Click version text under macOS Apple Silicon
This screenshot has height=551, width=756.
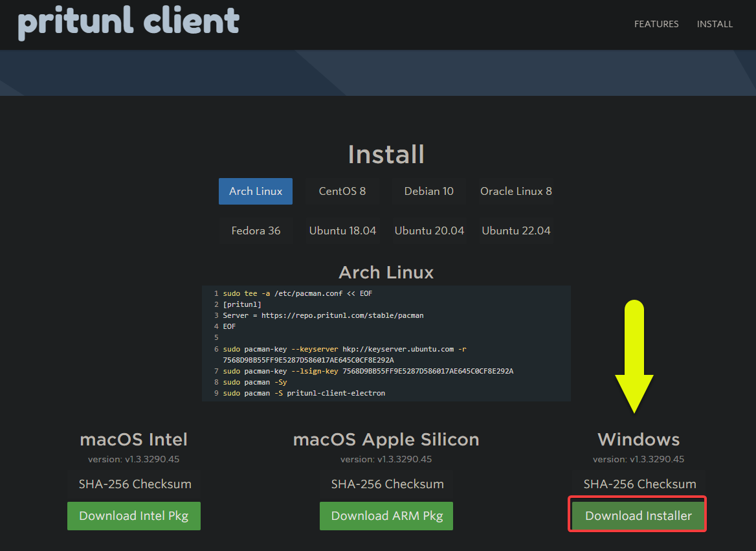(x=386, y=459)
